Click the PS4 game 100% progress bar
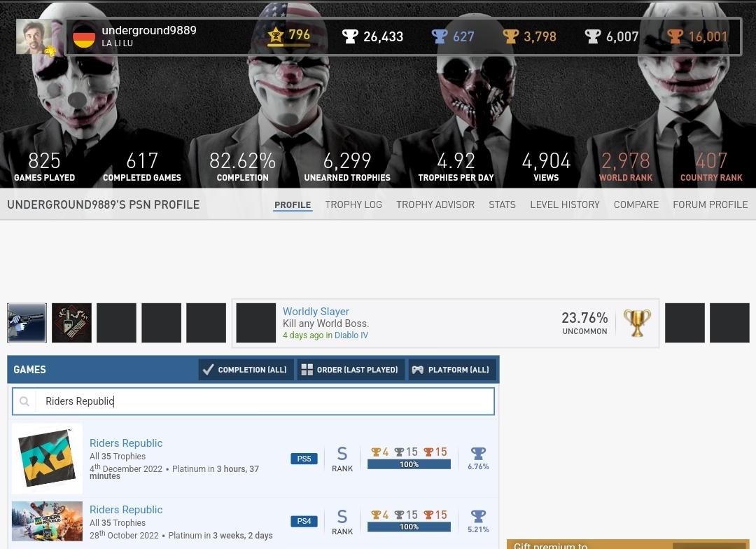 coord(409,527)
